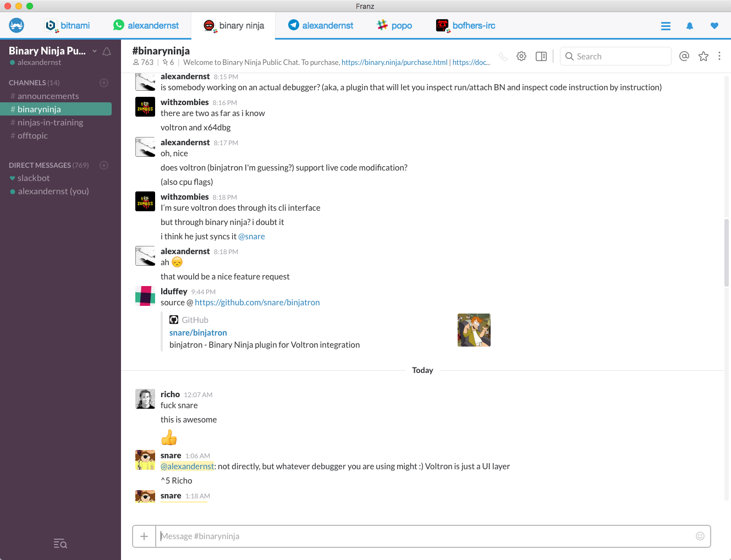Toggle the channel details pane icon

(x=541, y=56)
